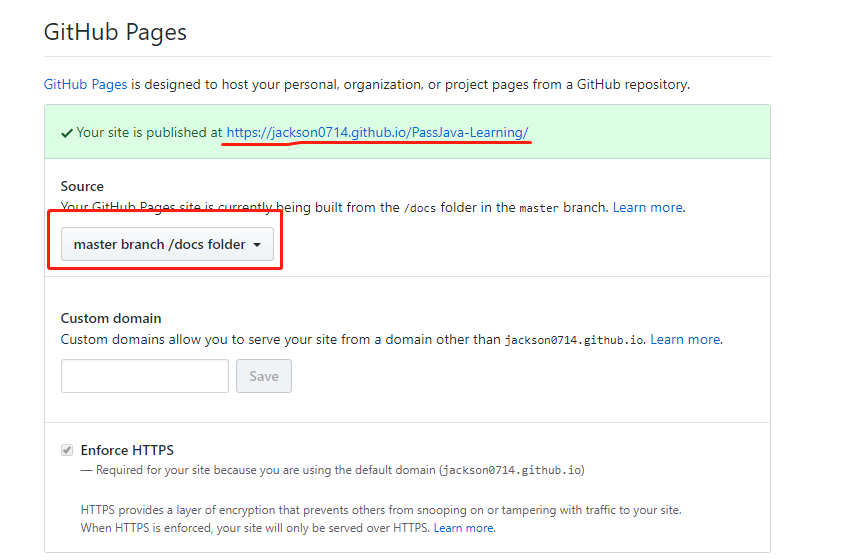Click Learn more link about HTTPS enforcement

(464, 528)
